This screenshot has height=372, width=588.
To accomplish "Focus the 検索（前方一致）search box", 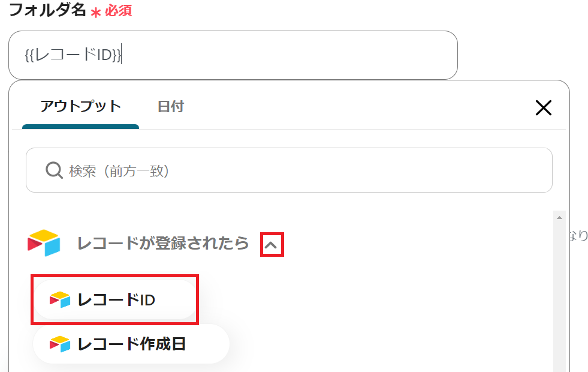I will click(x=300, y=171).
